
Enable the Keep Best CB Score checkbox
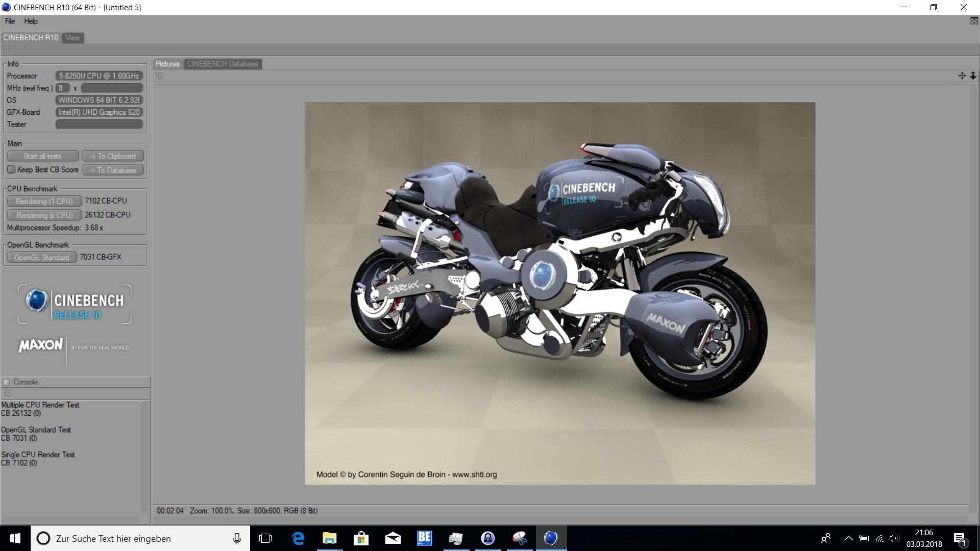pyautogui.click(x=11, y=169)
